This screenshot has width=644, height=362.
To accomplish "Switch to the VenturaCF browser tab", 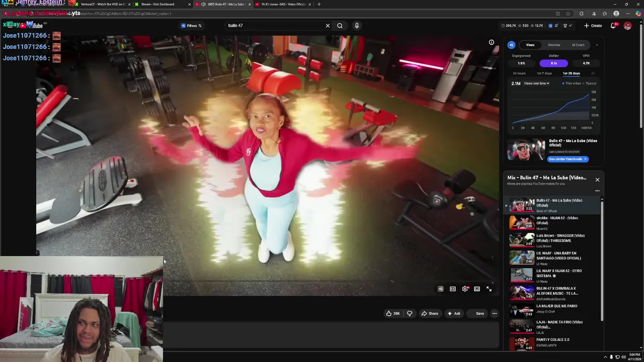I will pyautogui.click(x=102, y=4).
